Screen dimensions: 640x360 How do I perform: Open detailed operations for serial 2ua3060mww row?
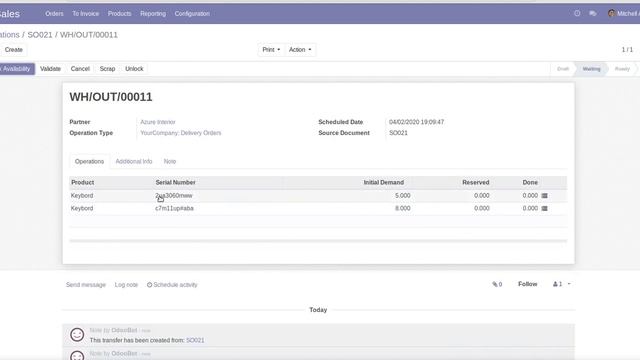pyautogui.click(x=544, y=196)
